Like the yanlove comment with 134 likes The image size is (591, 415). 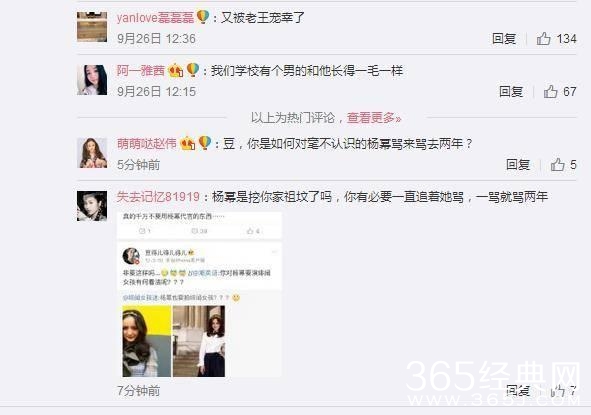click(544, 38)
